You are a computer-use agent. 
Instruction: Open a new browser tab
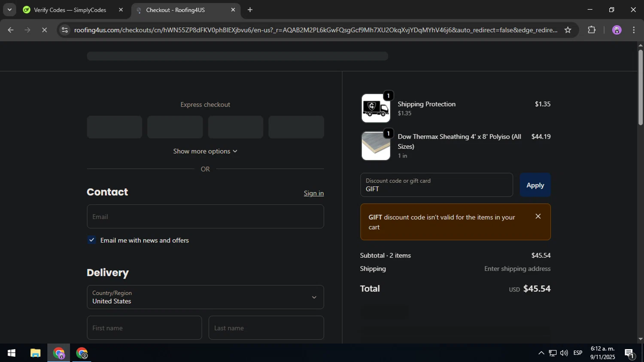tap(250, 9)
